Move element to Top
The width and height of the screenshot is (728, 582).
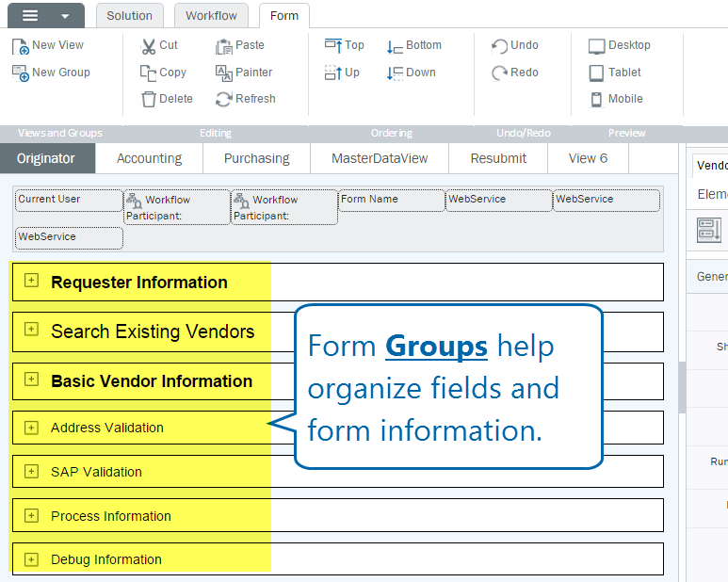point(345,45)
